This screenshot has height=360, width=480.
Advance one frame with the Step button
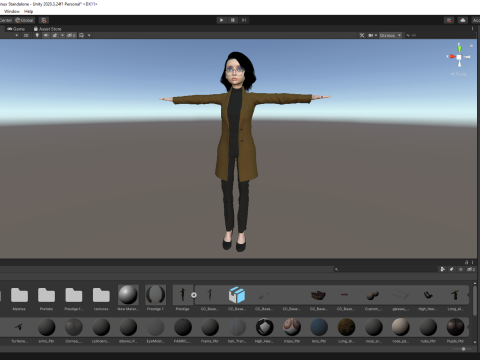[244, 20]
